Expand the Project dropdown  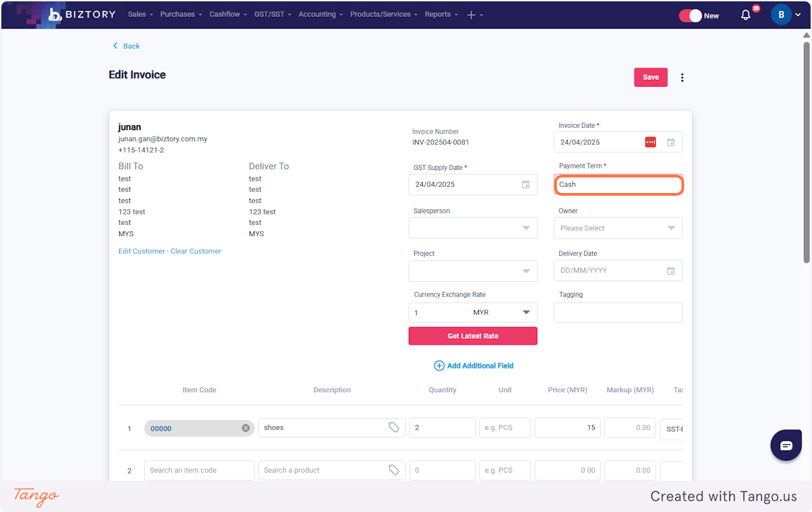[x=526, y=271]
